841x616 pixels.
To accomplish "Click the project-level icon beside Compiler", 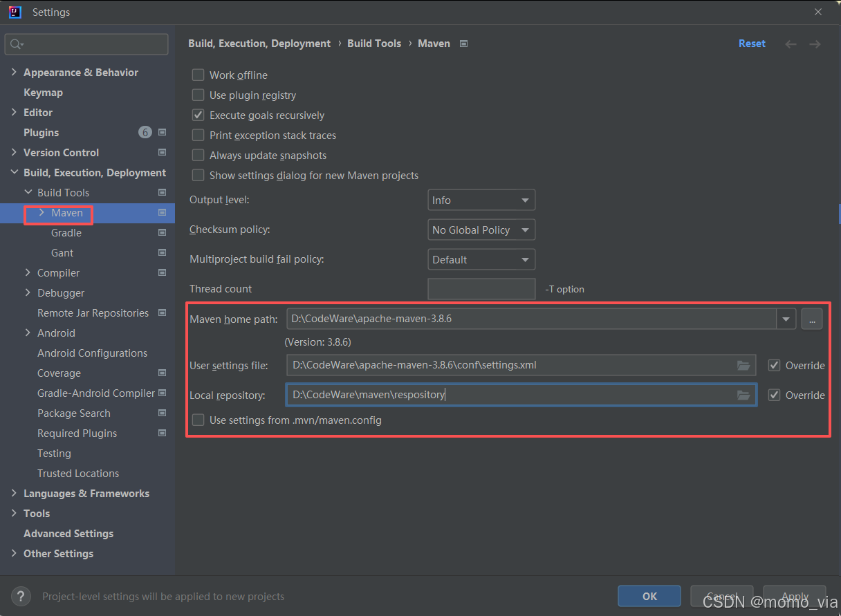I will pyautogui.click(x=163, y=272).
